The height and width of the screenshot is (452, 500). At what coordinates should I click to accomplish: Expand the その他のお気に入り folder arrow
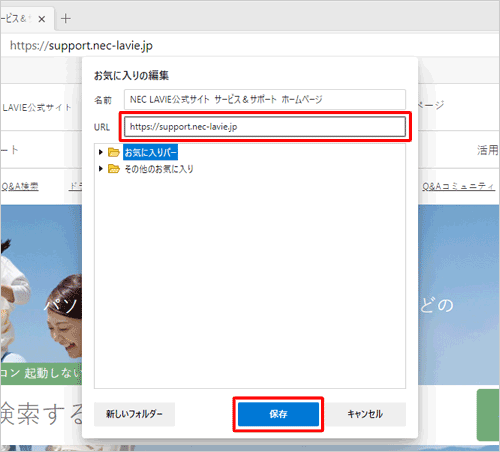point(101,169)
